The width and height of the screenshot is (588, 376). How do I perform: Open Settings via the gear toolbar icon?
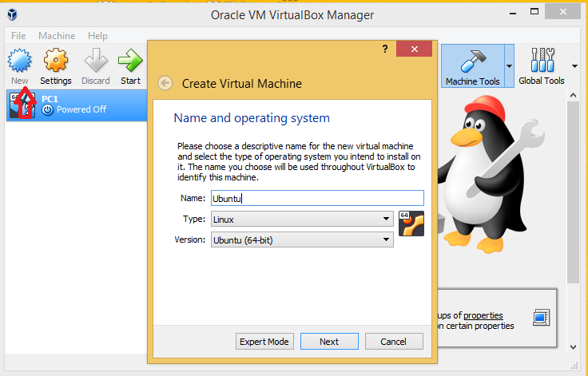(x=55, y=61)
